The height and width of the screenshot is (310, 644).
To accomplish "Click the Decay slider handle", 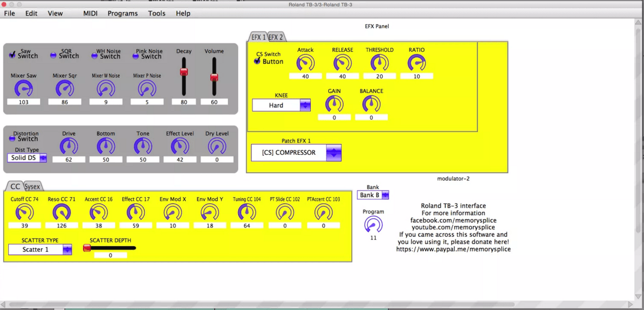I will click(x=184, y=72).
